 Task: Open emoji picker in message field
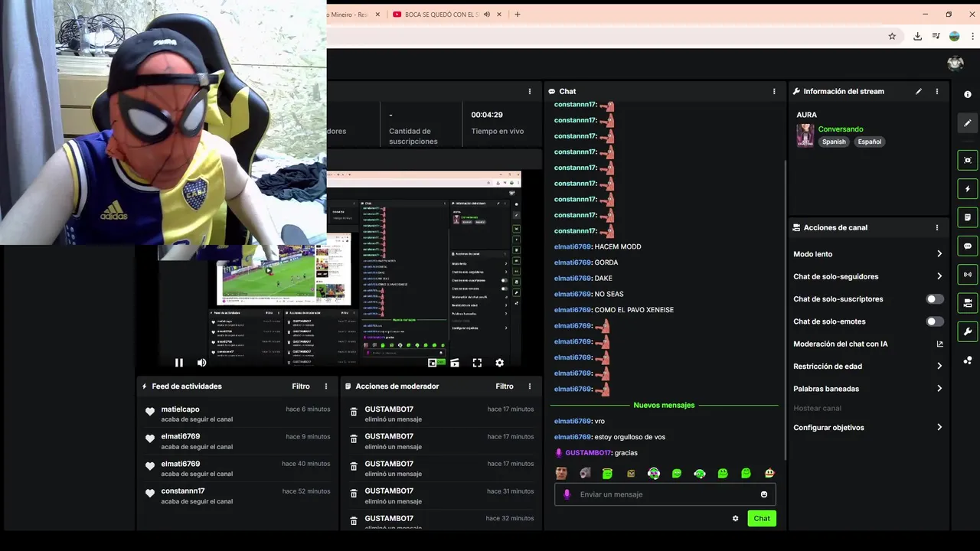pyautogui.click(x=764, y=494)
